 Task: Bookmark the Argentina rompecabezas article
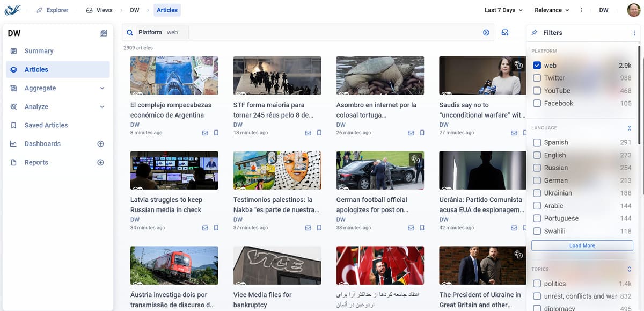pyautogui.click(x=216, y=133)
